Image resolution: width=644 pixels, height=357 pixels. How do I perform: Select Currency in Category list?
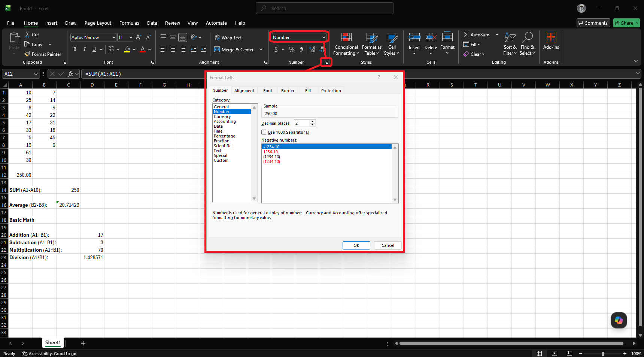coord(222,117)
